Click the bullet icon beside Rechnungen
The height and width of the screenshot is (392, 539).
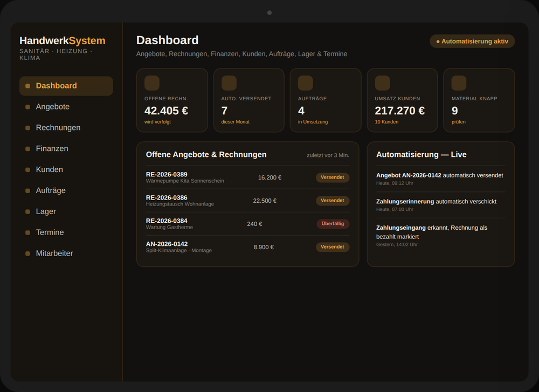[x=28, y=128]
